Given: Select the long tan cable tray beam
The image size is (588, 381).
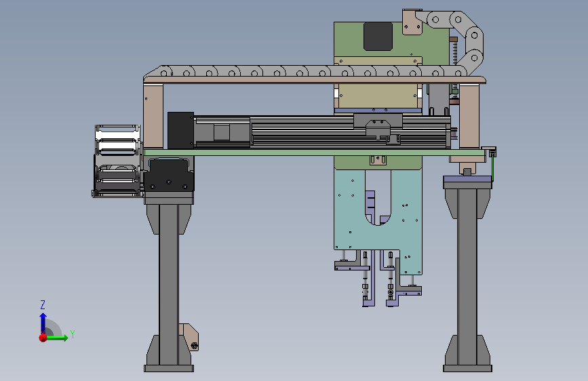Looking at the screenshot, I should click(x=315, y=79).
